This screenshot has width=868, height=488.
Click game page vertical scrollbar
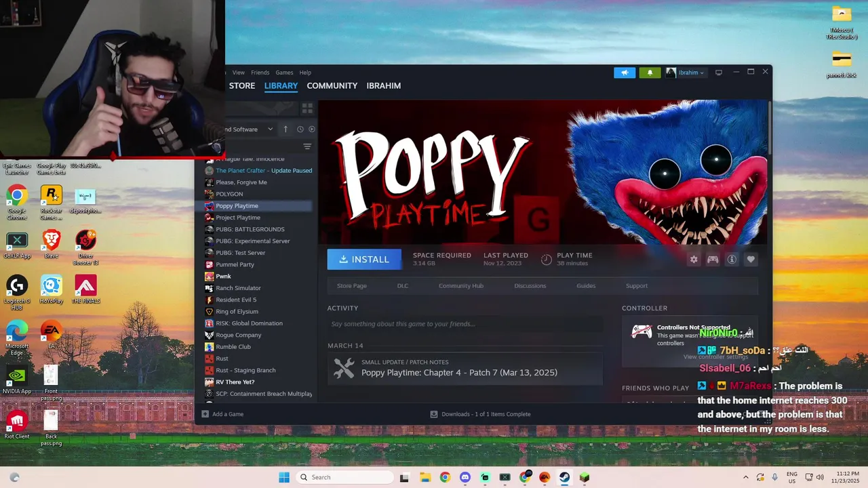click(769, 129)
